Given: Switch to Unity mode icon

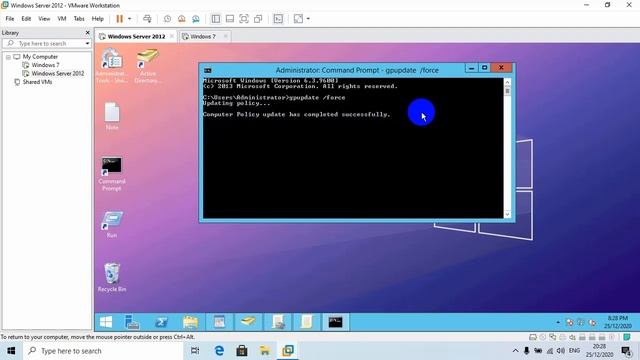Looking at the screenshot, I should pos(258,19).
